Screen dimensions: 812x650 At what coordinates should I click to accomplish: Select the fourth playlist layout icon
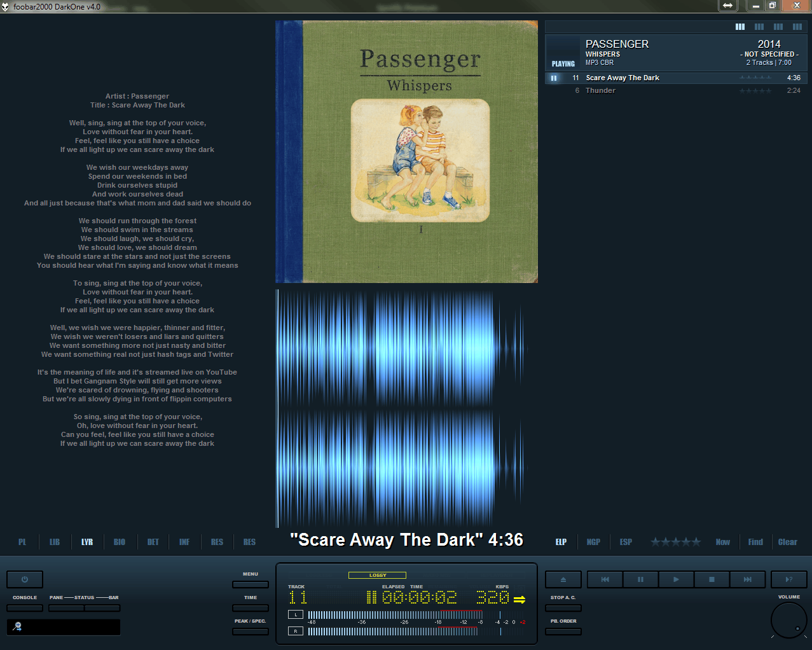point(797,27)
